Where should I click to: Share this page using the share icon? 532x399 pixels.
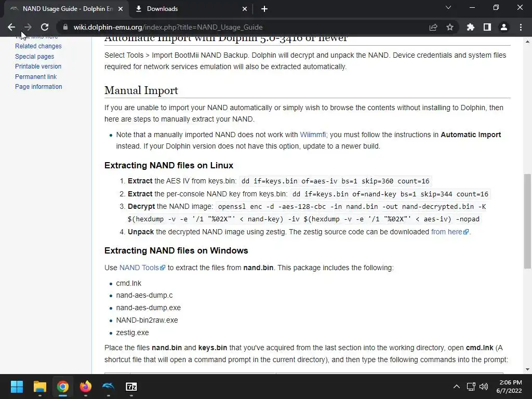pos(433,27)
